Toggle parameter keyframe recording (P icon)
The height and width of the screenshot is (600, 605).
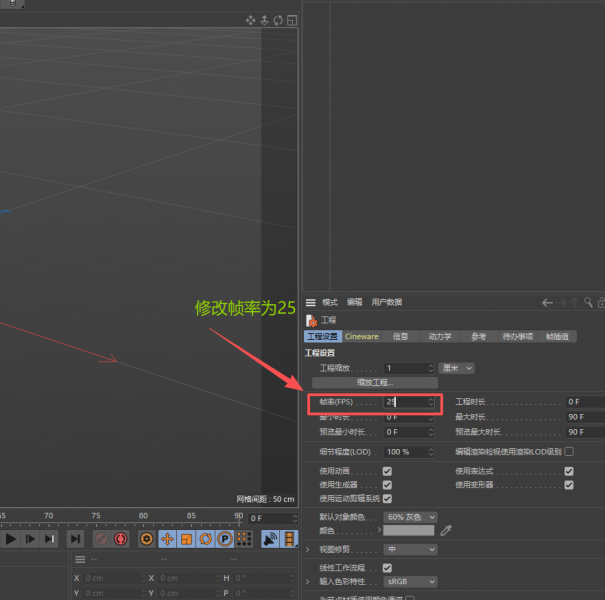click(x=225, y=539)
